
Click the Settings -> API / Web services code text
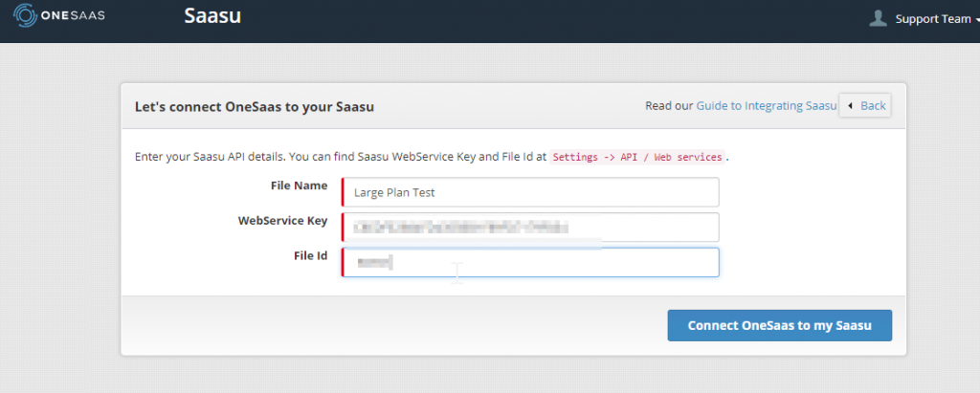[637, 157]
